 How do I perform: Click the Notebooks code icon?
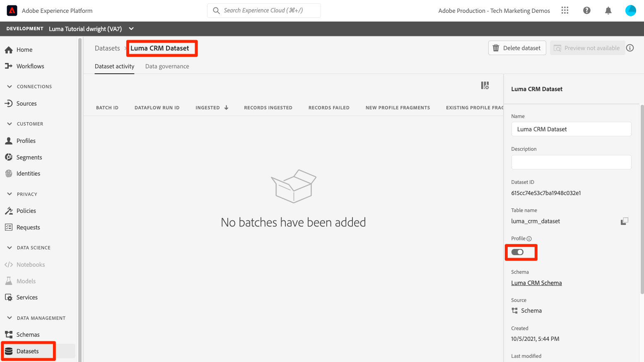click(x=9, y=265)
